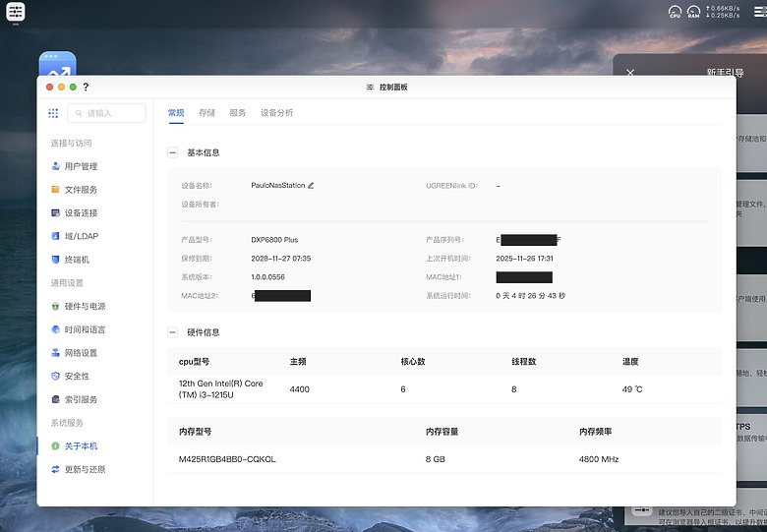Click the help question mark icon
767x532 pixels.
pos(86,88)
